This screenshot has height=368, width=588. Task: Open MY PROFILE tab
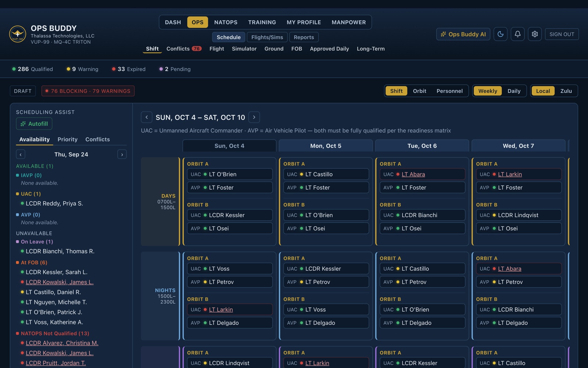(x=304, y=22)
